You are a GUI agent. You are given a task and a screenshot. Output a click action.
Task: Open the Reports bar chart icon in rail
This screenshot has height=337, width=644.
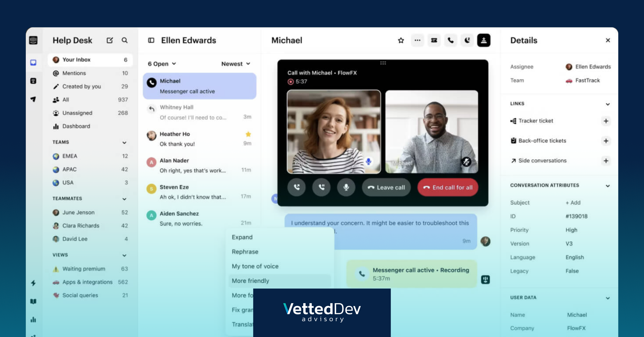coord(33,320)
